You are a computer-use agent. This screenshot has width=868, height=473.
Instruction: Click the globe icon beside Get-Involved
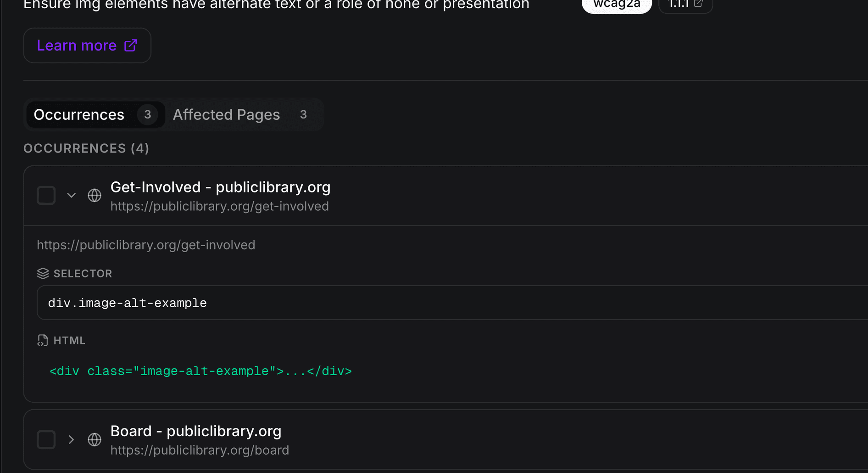(x=95, y=196)
